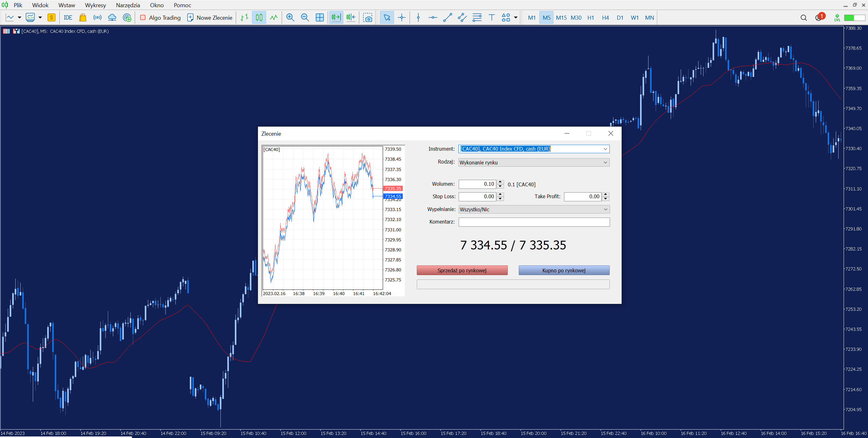Expand the shapes tool dropdown arrow

tap(516, 18)
